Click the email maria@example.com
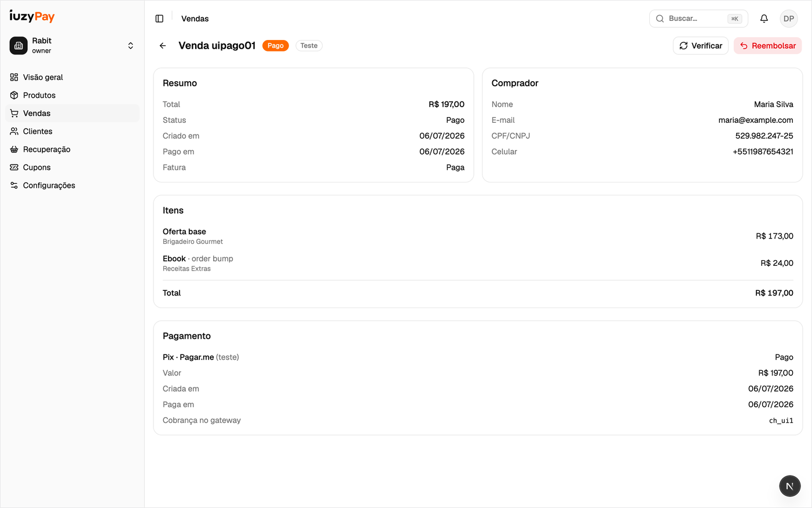This screenshot has height=508, width=812. click(x=756, y=120)
